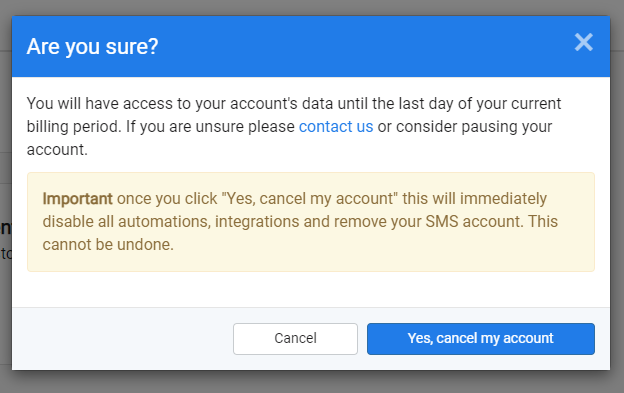Click the empty footer area beside Cancel

(x=123, y=339)
